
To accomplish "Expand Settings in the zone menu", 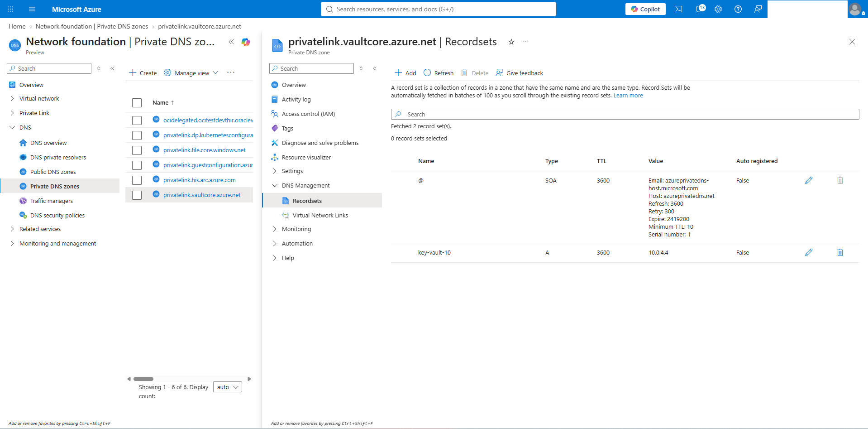I will tap(275, 171).
